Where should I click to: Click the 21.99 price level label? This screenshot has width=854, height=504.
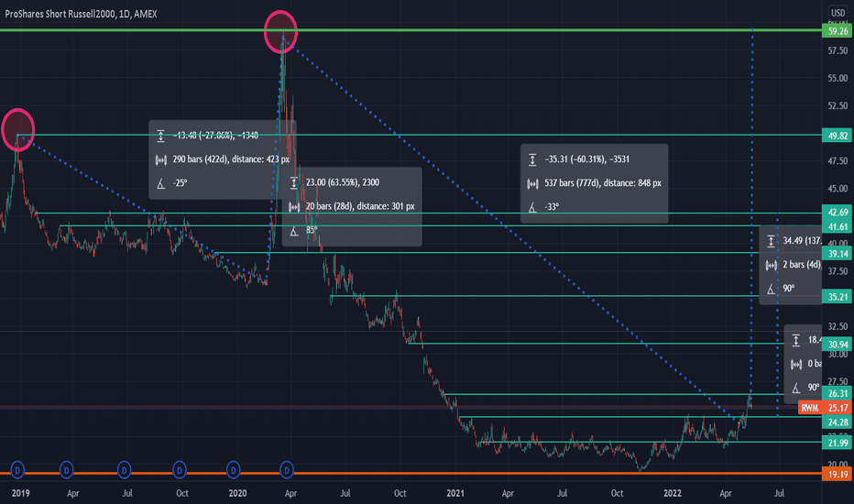838,443
